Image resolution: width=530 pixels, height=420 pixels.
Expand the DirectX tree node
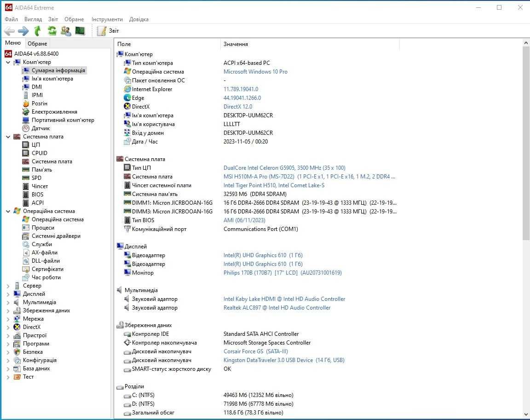click(x=8, y=327)
